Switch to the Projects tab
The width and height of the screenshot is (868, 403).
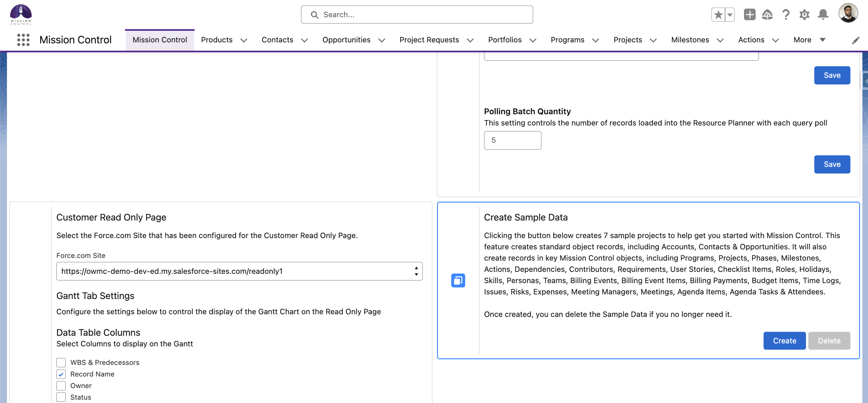(627, 40)
